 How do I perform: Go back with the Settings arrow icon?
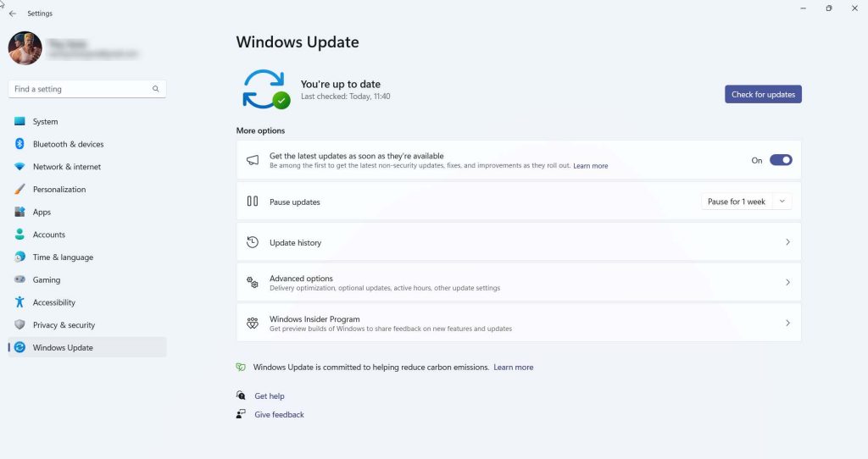[x=12, y=14]
